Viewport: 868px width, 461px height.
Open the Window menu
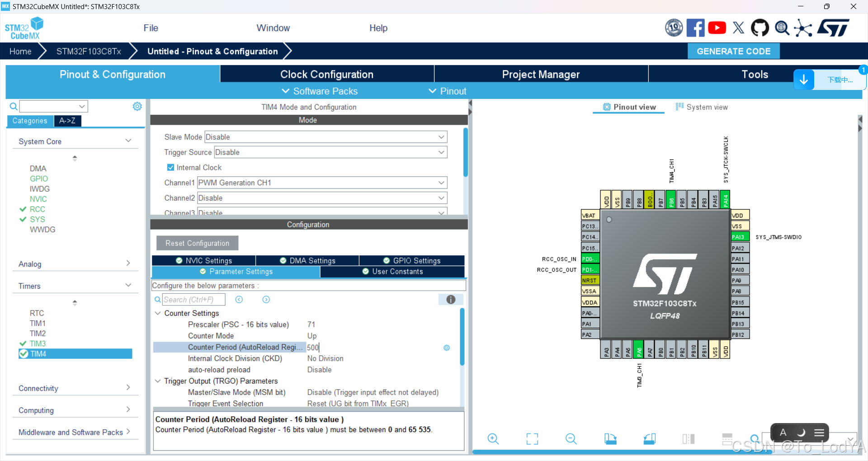(273, 28)
